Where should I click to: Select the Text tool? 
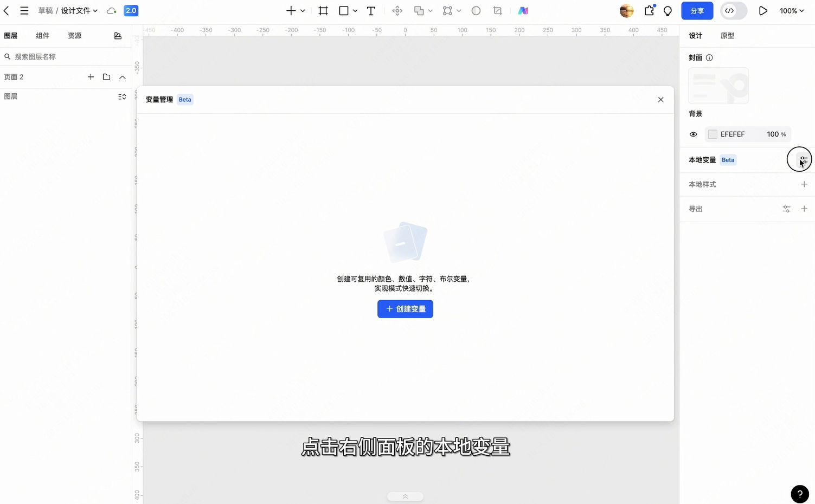pyautogui.click(x=371, y=11)
